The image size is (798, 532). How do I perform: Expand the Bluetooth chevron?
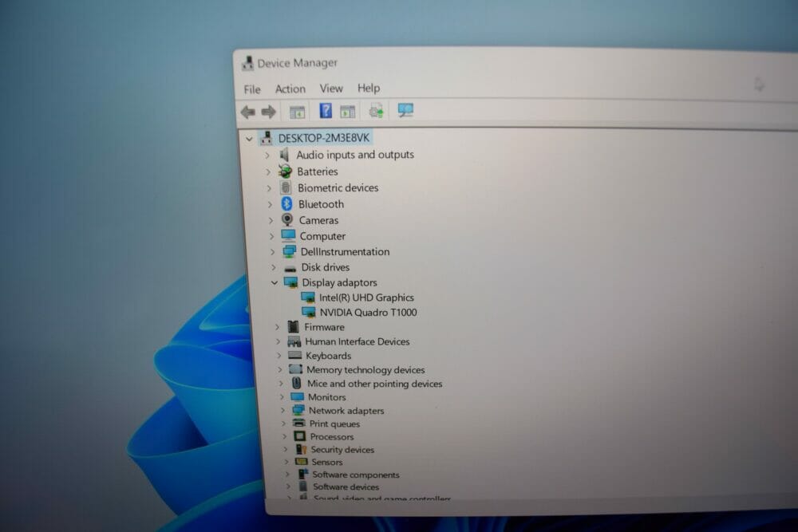click(x=271, y=204)
